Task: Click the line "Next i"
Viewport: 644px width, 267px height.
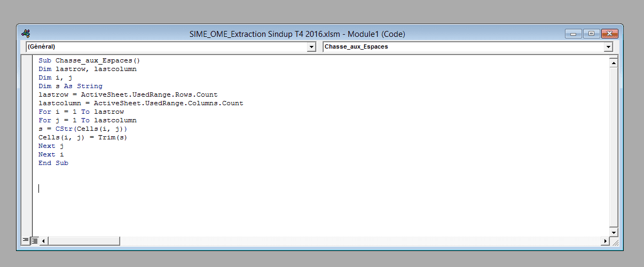Action: 51,154
